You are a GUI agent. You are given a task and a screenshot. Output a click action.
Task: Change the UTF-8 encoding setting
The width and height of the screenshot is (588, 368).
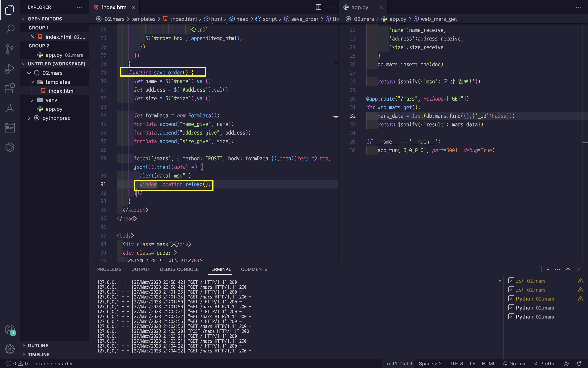455,363
